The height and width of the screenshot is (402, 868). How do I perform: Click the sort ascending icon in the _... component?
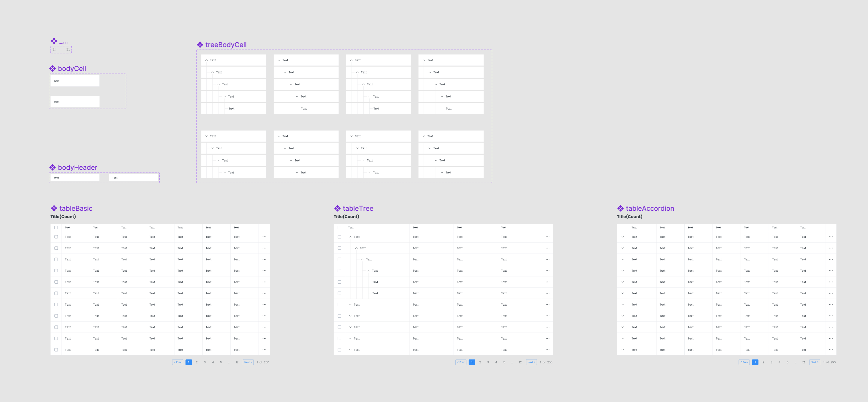pos(54,50)
